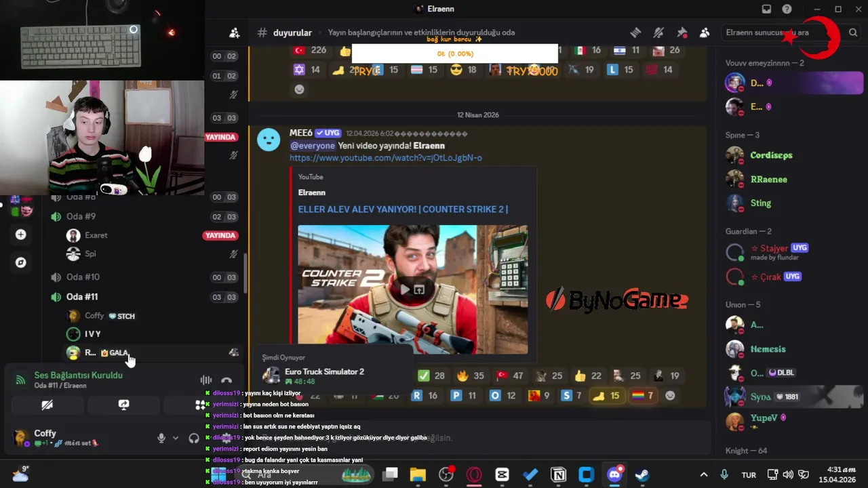The width and height of the screenshot is (868, 488).
Task: Click user Exaret in Oda #9
Action: coord(96,235)
